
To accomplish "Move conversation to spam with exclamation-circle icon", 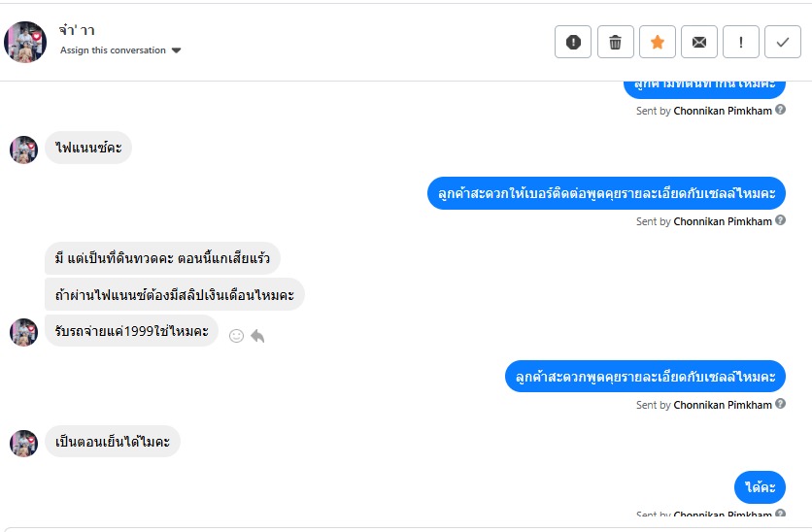I will pos(573,42).
